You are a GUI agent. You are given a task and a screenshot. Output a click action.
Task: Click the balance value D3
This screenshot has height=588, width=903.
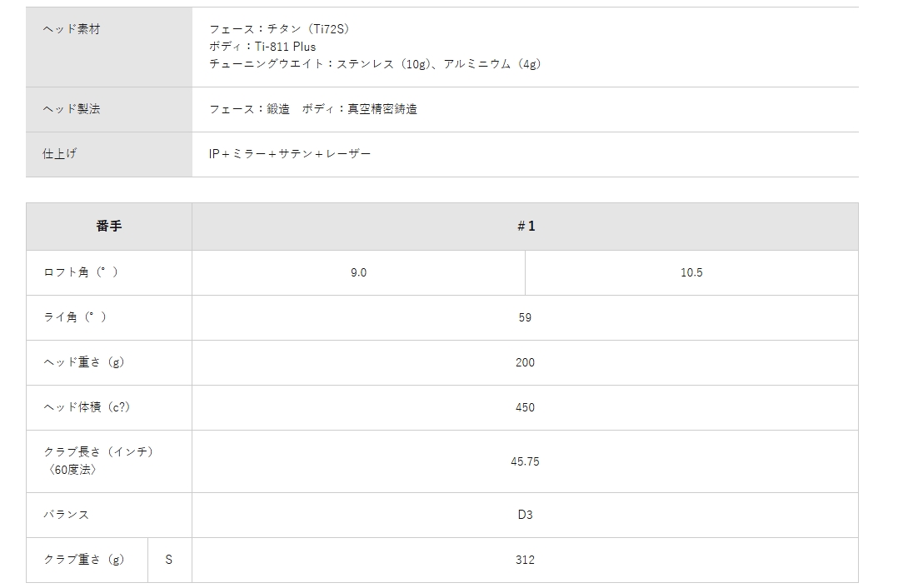click(525, 515)
